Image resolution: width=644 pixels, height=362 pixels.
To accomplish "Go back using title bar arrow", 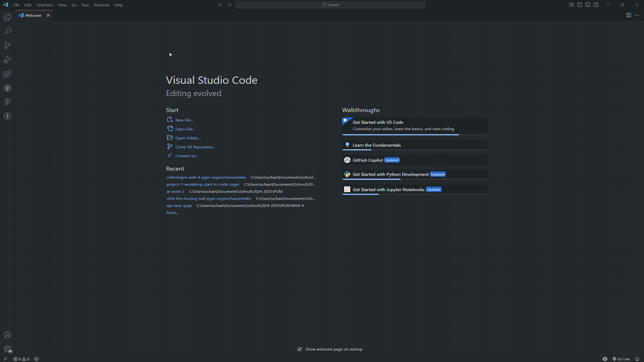I will (x=221, y=5).
